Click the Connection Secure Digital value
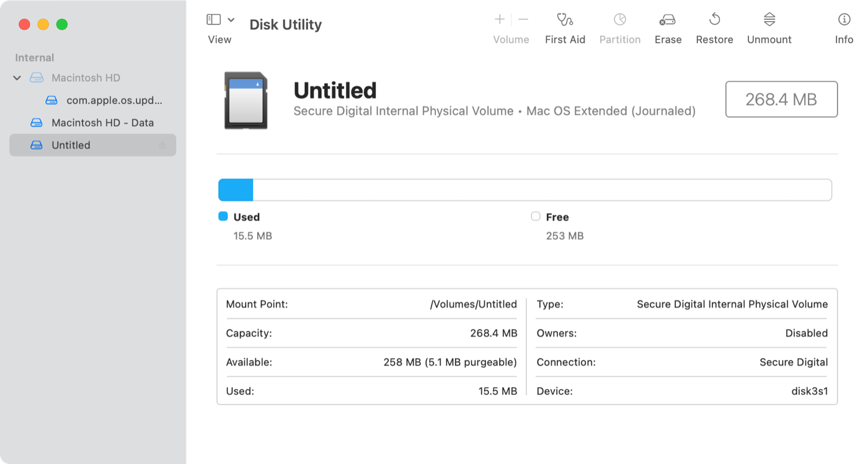868x464 pixels. (x=794, y=362)
